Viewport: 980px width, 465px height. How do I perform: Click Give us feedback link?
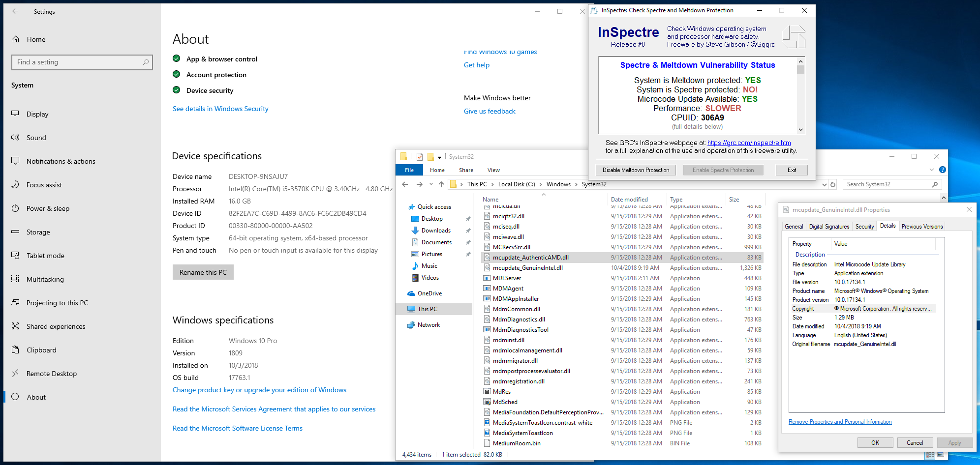pos(490,112)
